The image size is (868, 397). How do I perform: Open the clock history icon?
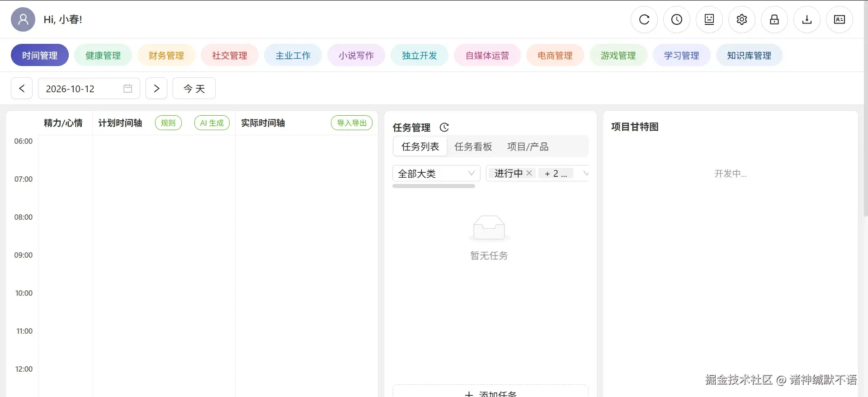coord(677,19)
